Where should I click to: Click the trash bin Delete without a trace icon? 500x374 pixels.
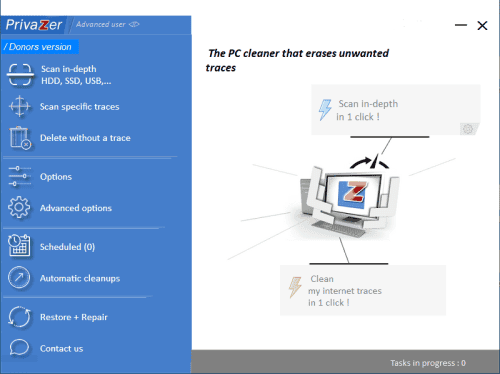[x=20, y=138]
